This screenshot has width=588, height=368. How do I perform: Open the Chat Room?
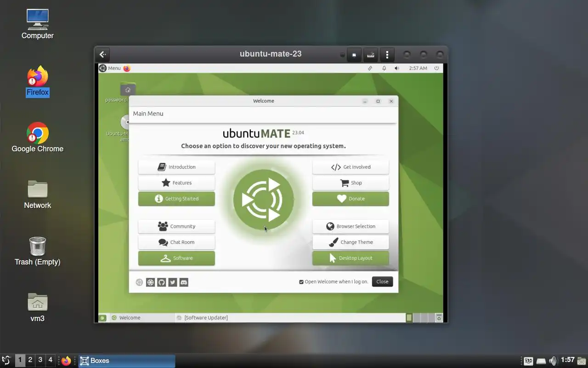point(176,242)
